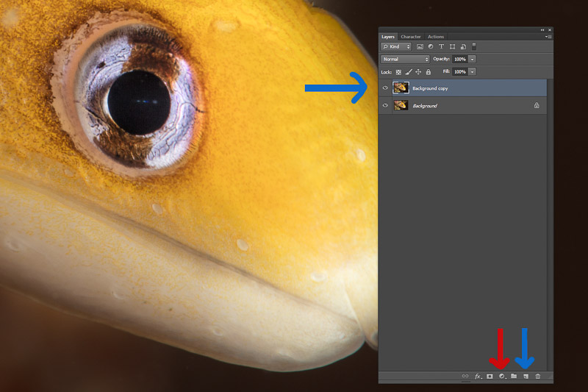This screenshot has height=392, width=588.
Task: Create new fill or adjustment layer
Action: tap(501, 376)
